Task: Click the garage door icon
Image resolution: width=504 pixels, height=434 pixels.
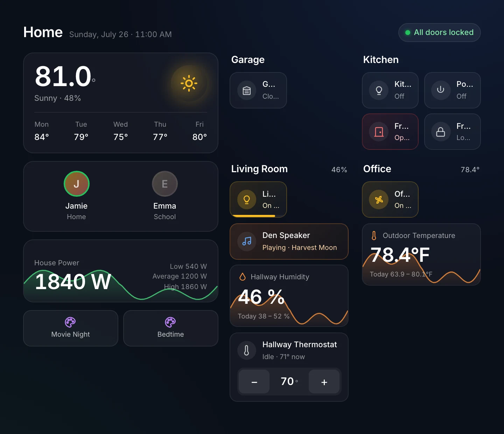Action: click(x=247, y=91)
